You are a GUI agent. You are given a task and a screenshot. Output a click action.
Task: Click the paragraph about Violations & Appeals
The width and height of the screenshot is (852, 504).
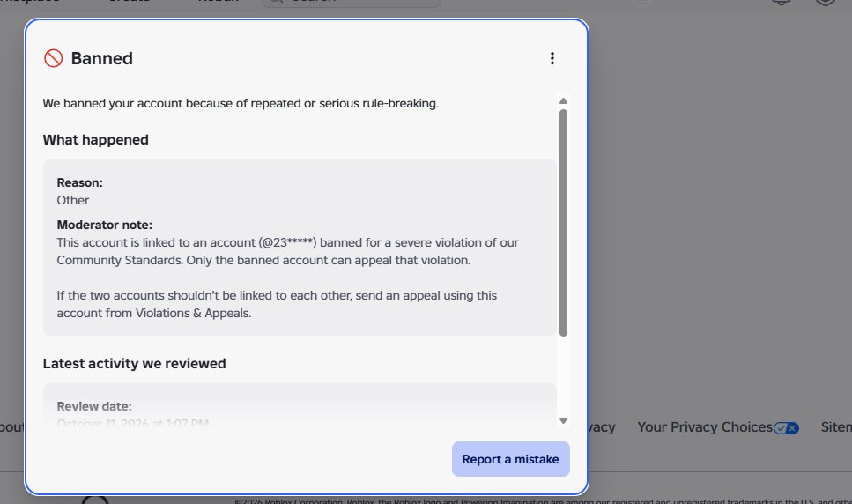tap(277, 304)
